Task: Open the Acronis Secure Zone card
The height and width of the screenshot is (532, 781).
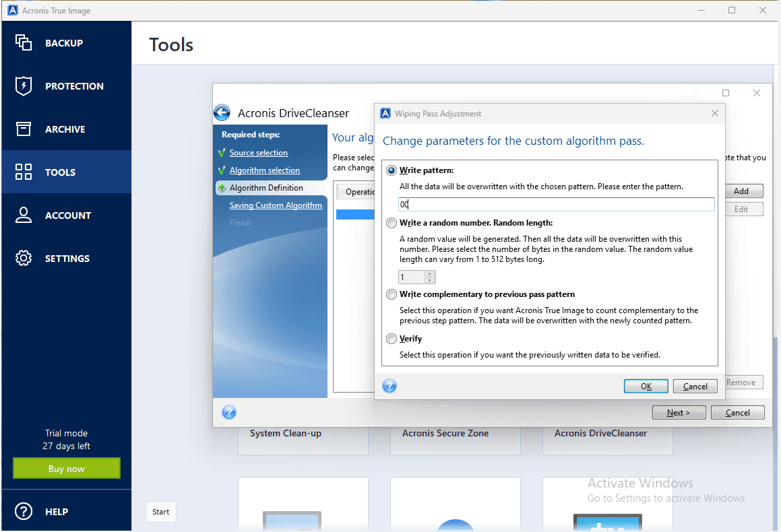Action: point(456,440)
